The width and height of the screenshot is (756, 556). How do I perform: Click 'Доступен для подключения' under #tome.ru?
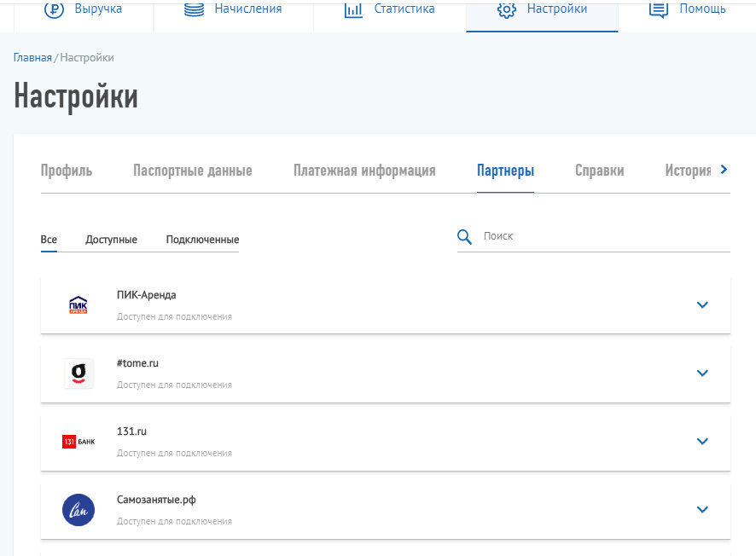(x=174, y=385)
